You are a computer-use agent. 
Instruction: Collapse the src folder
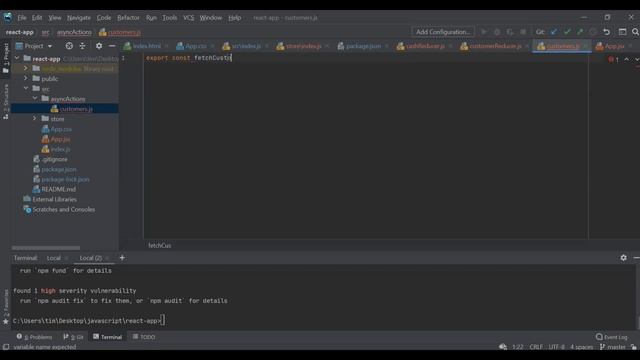click(x=26, y=88)
